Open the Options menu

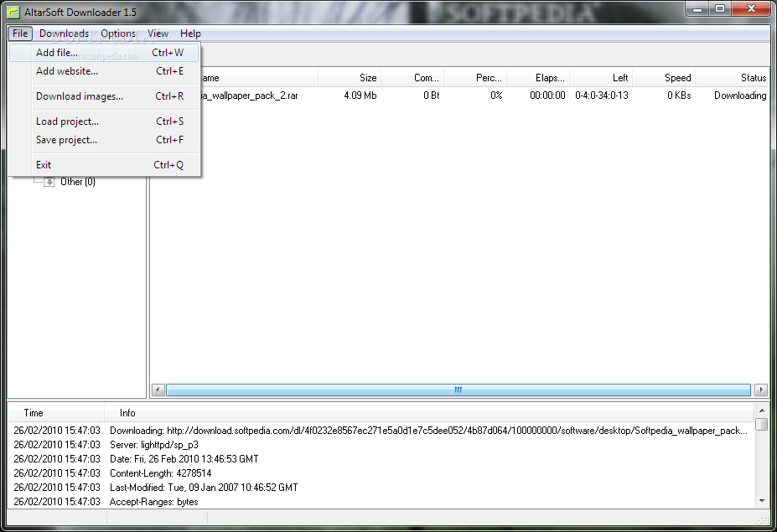[x=118, y=34]
